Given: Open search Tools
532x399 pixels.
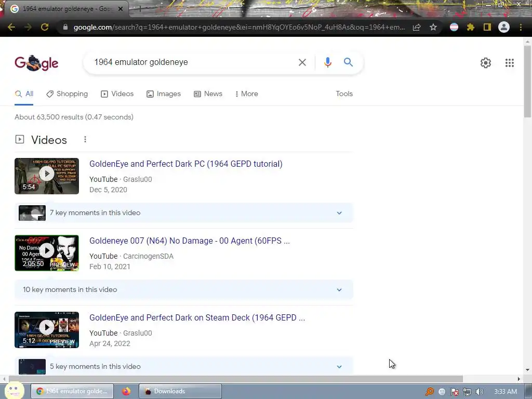Looking at the screenshot, I should point(344,94).
